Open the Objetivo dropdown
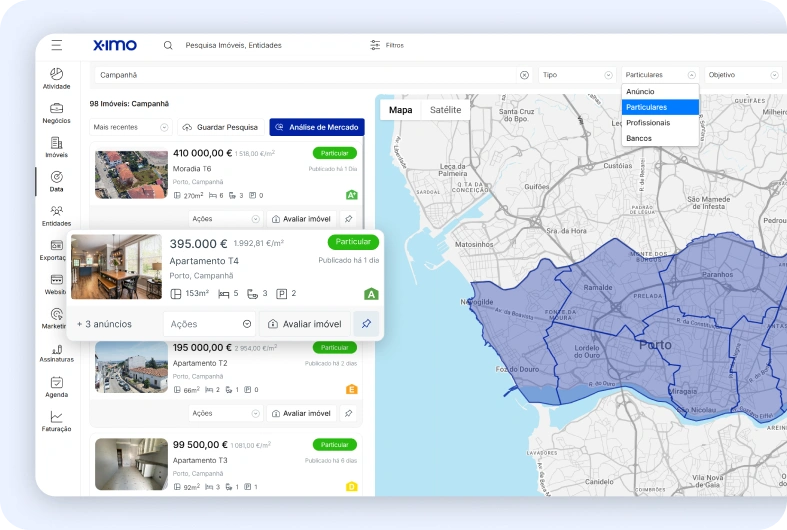The height and width of the screenshot is (530, 787). (x=743, y=75)
